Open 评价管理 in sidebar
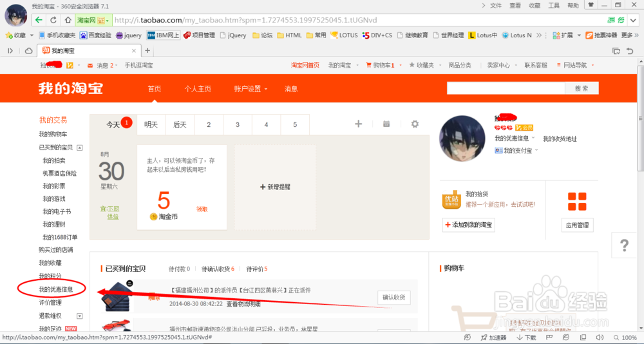The image size is (644, 344). tap(50, 303)
